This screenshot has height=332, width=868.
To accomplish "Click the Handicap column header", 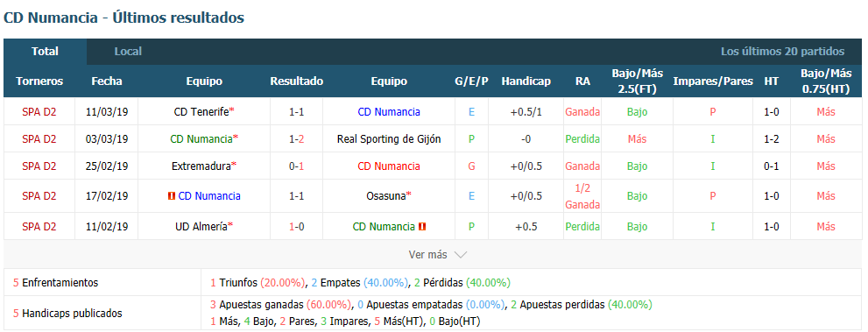I will (x=526, y=81).
